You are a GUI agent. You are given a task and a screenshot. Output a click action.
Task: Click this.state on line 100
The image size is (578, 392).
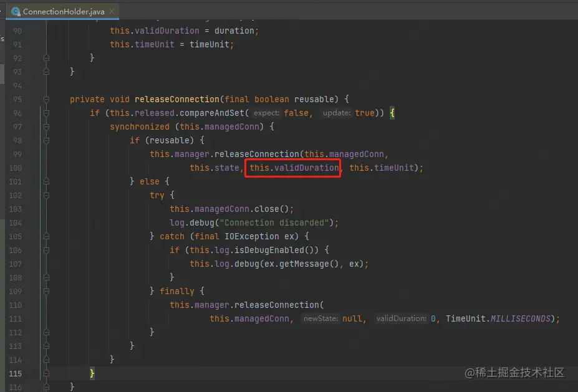click(214, 168)
